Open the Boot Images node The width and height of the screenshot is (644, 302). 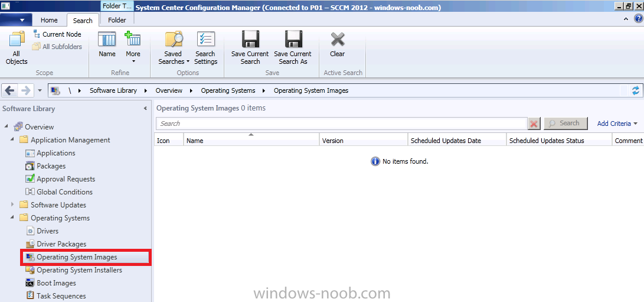pos(56,283)
